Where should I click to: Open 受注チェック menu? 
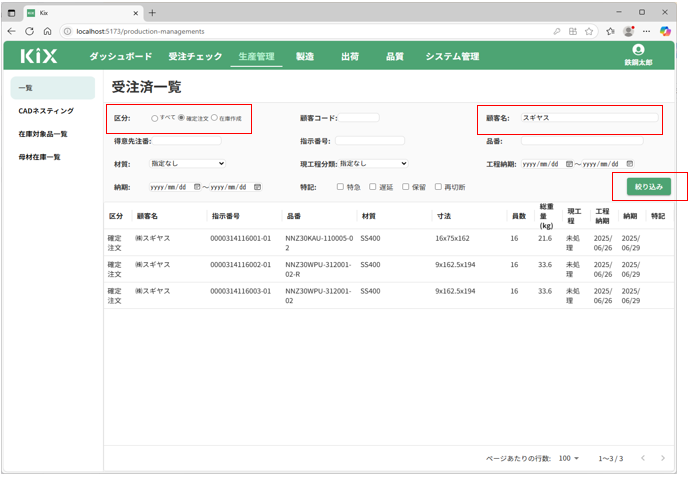(195, 57)
